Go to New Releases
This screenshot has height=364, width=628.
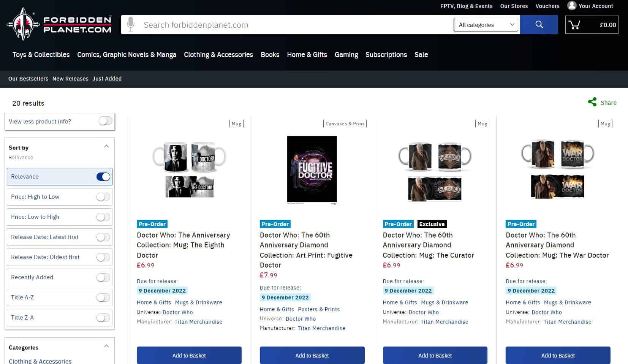click(x=70, y=79)
